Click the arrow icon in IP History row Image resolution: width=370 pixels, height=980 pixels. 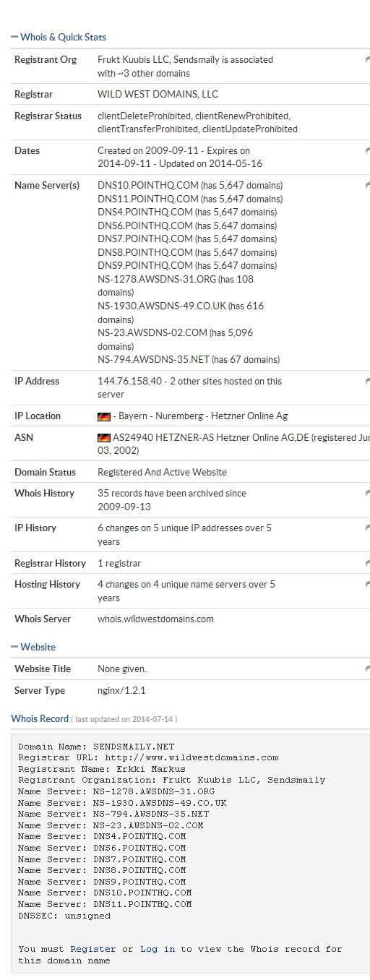pos(367,528)
